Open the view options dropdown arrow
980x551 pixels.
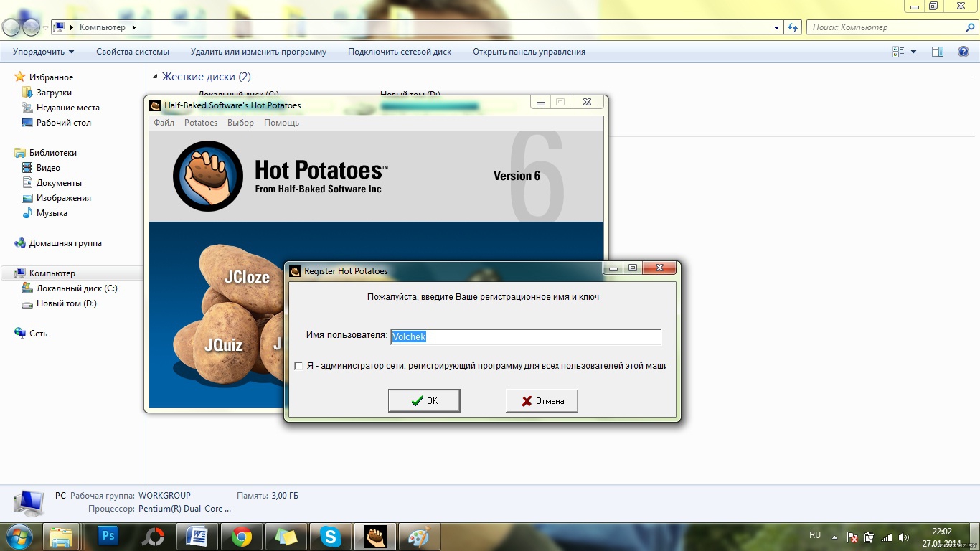(x=913, y=52)
